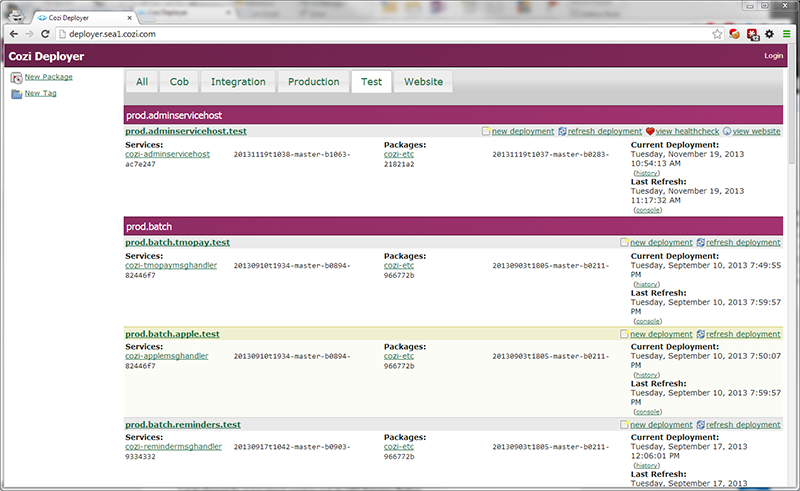Click the cozi-tmopaymsghandler service link
Viewport: 800px width, 491px height.
pyautogui.click(x=171, y=265)
